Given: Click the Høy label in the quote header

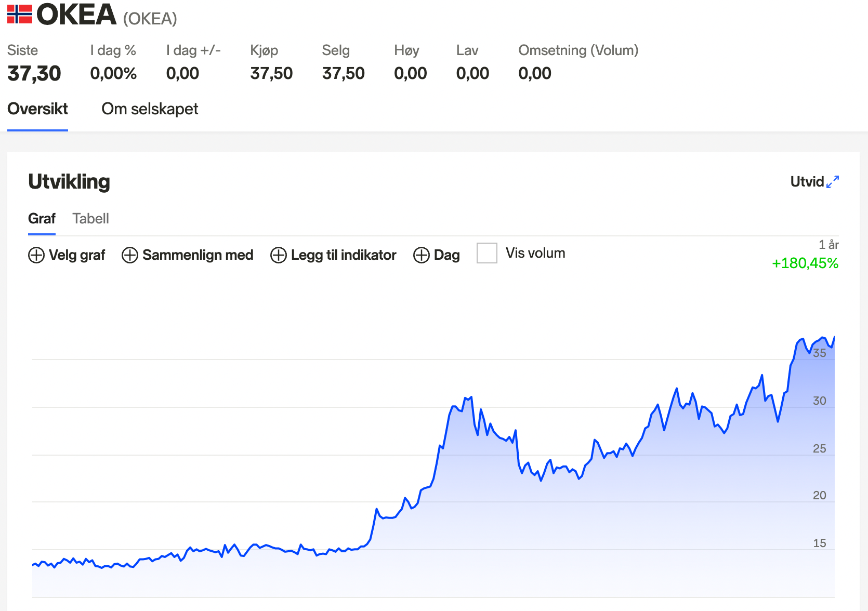Looking at the screenshot, I should [406, 50].
